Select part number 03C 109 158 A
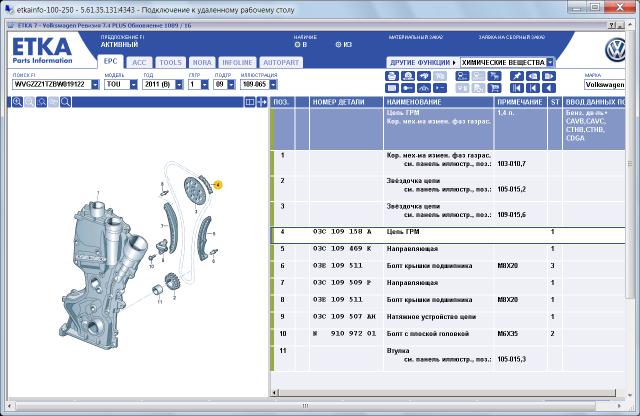This screenshot has width=640, height=416. pos(342,231)
